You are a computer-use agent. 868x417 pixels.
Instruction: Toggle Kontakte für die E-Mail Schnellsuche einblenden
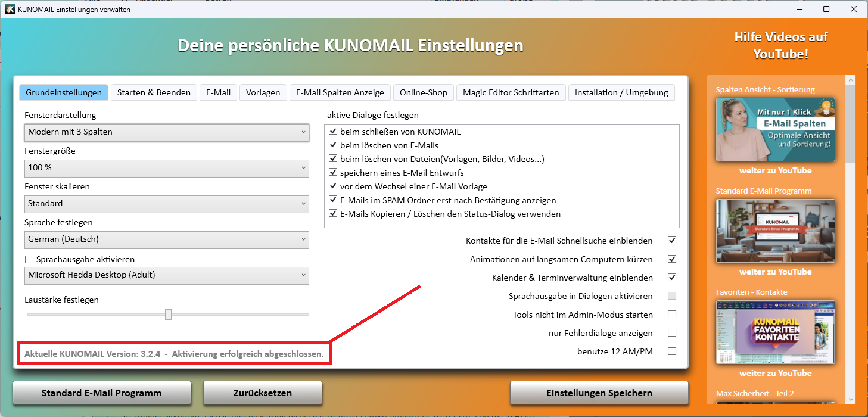click(672, 241)
